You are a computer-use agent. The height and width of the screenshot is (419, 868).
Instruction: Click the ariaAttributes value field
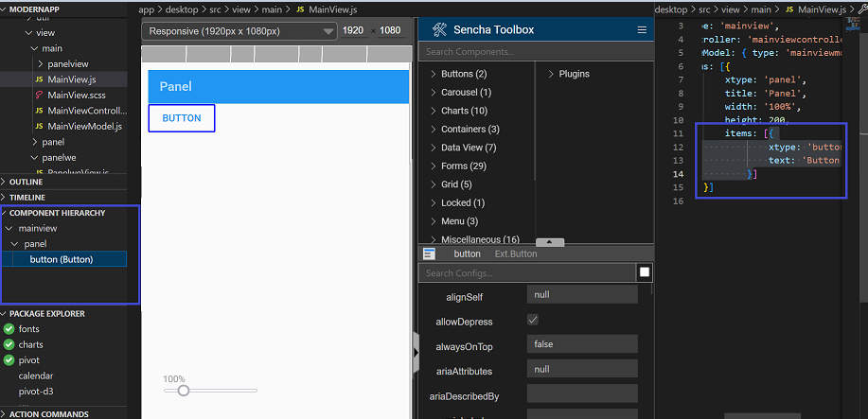tap(582, 369)
